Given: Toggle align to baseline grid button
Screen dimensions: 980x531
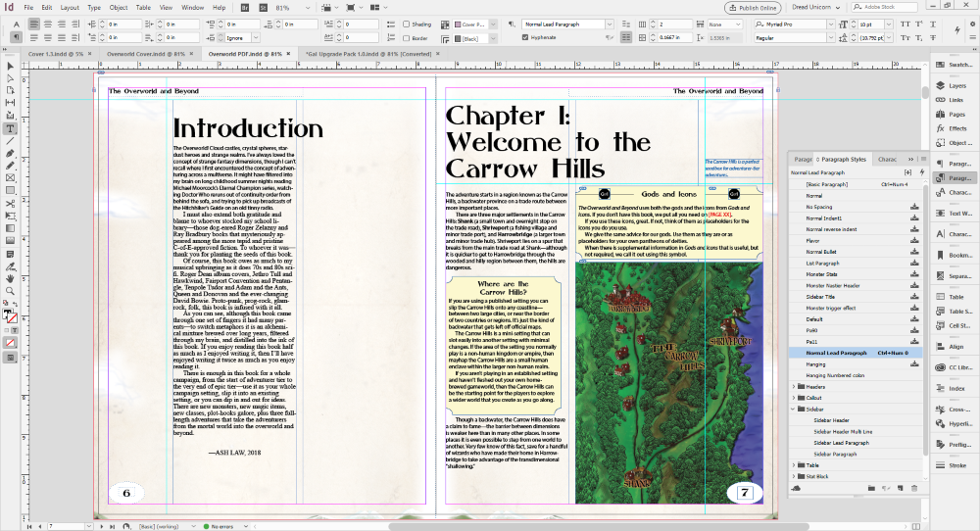Looking at the screenshot, I should click(x=625, y=38).
